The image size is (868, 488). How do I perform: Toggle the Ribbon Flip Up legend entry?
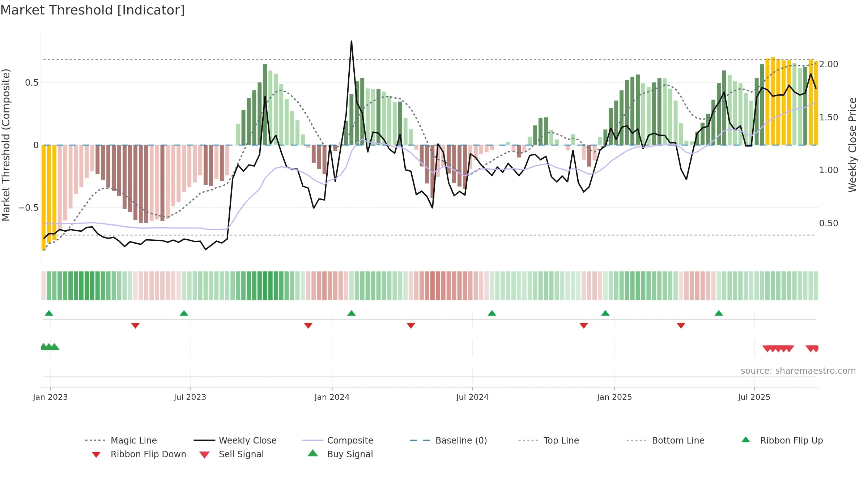tap(782, 440)
